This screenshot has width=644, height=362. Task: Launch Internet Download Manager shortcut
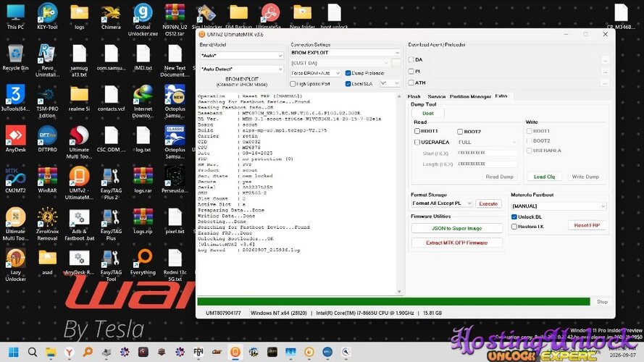(x=143, y=101)
